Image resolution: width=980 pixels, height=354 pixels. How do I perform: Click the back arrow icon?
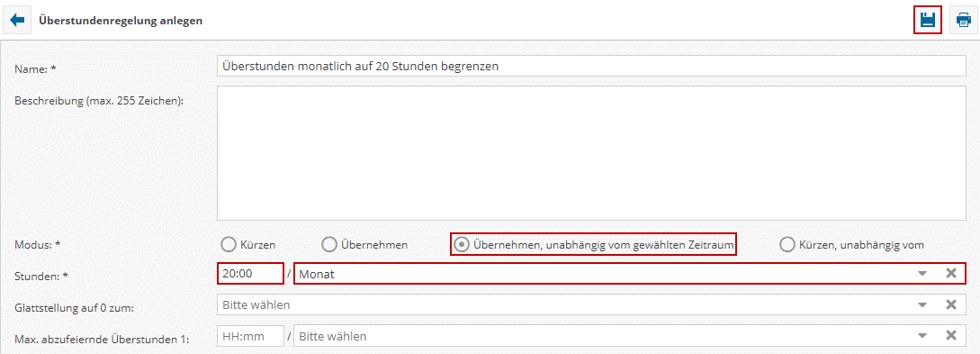pos(17,20)
